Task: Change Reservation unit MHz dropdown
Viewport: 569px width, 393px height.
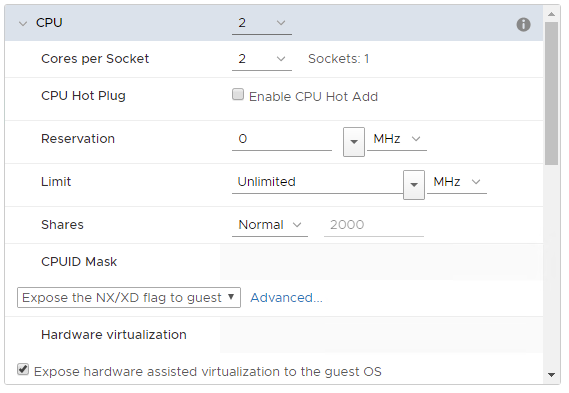Action: click(397, 139)
